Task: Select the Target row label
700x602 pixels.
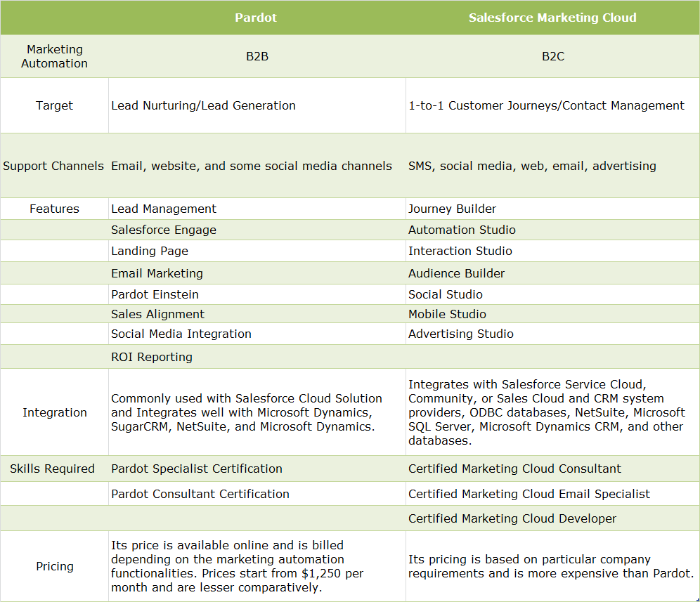Action: (x=54, y=105)
